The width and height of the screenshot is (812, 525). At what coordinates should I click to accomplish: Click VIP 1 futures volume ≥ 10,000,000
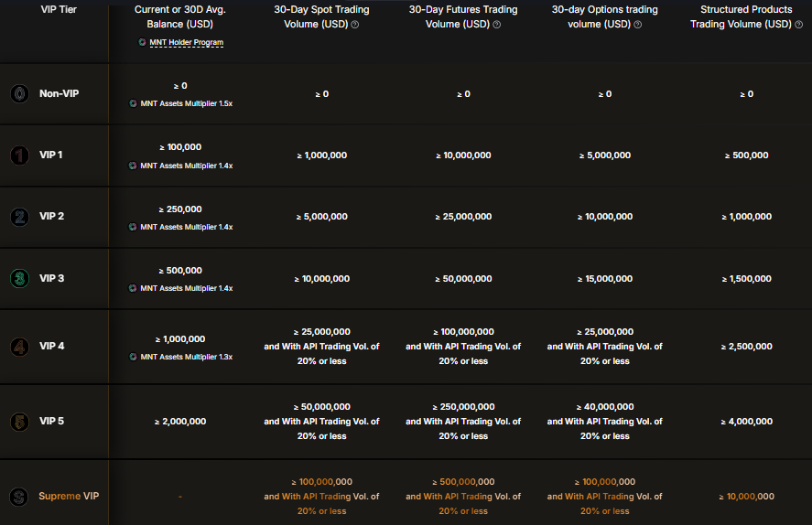tap(463, 155)
